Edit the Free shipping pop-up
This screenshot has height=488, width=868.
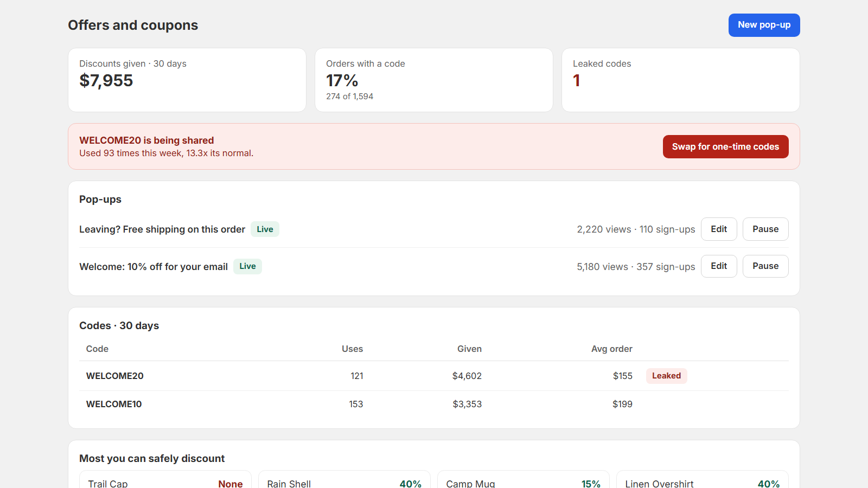click(719, 229)
